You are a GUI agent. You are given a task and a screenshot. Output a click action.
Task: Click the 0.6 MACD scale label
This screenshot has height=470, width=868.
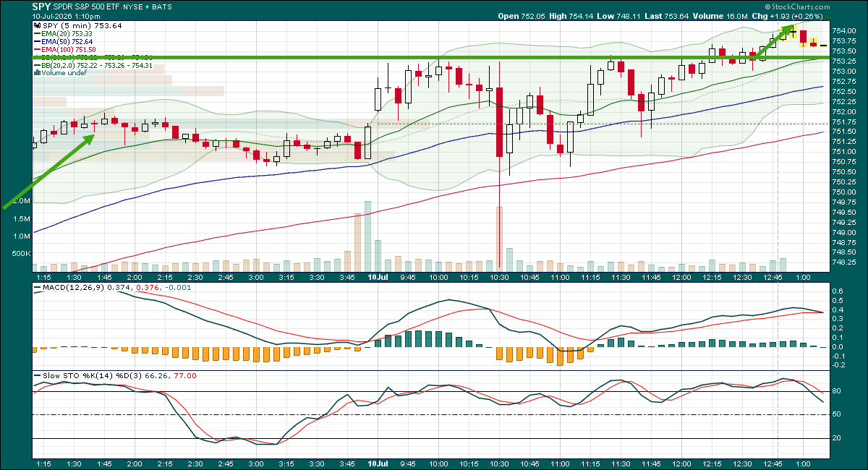pos(837,291)
